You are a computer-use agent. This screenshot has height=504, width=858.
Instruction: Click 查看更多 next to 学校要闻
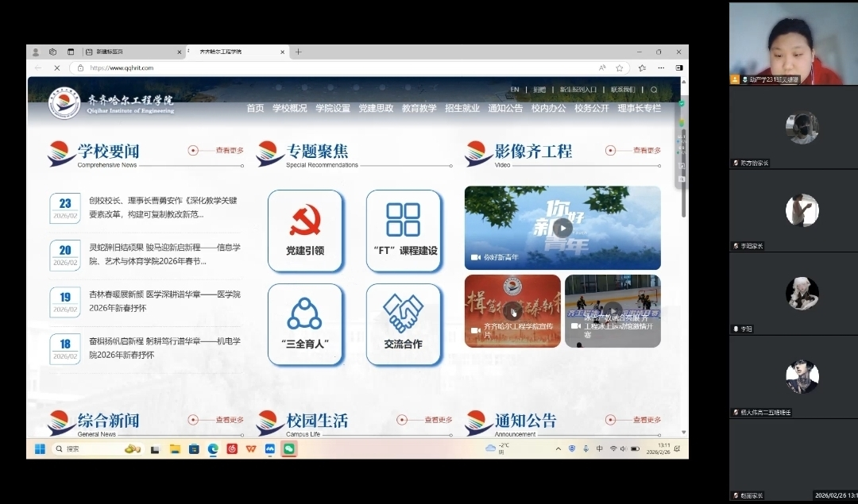tap(230, 150)
